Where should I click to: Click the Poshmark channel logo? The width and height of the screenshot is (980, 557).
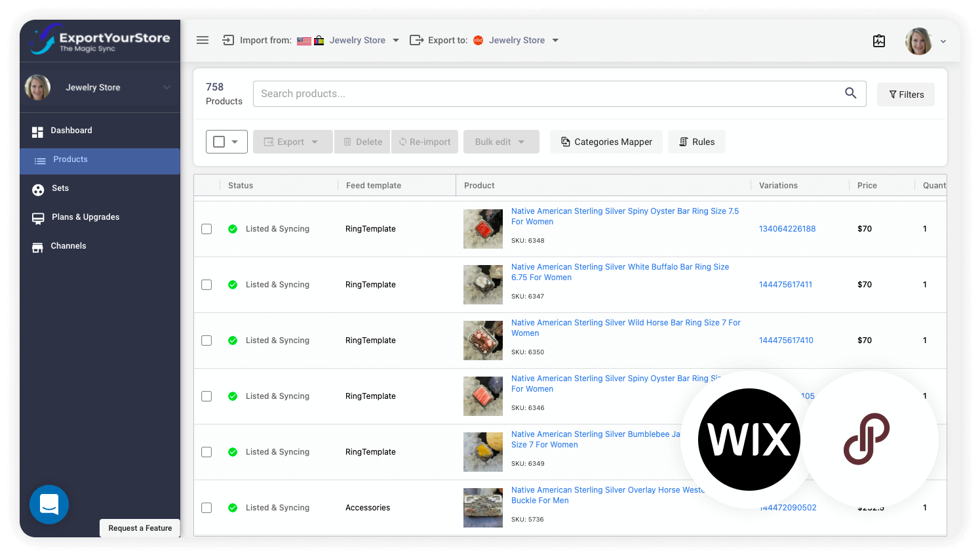coord(867,439)
